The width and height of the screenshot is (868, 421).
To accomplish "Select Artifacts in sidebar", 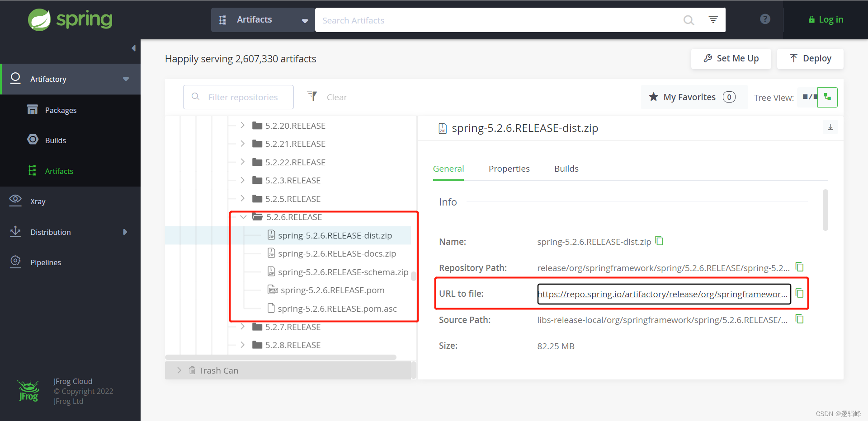I will (x=59, y=171).
